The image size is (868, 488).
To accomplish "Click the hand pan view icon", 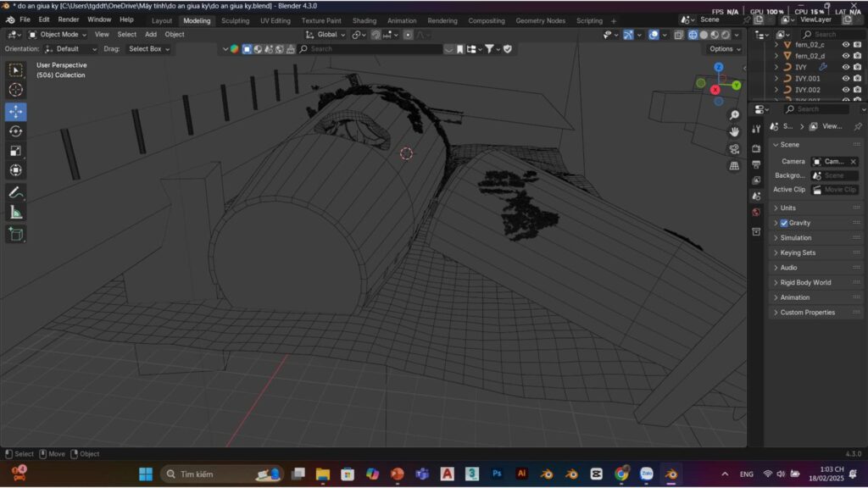I will [734, 131].
